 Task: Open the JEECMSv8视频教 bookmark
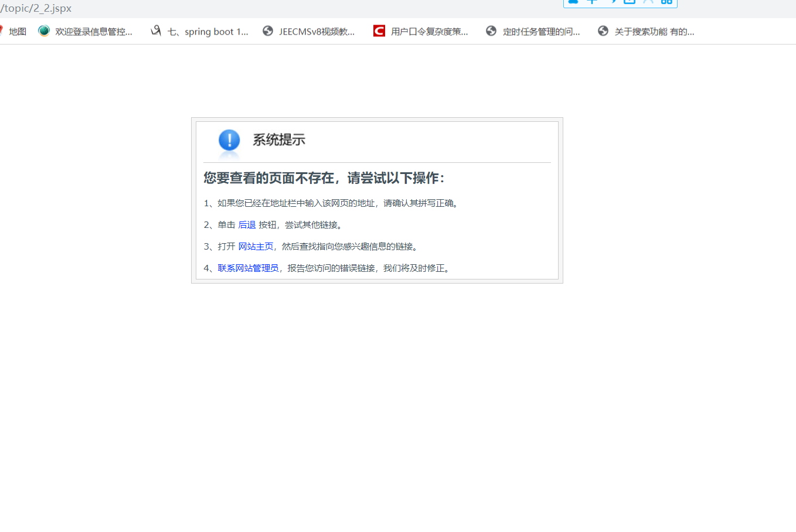coord(309,32)
